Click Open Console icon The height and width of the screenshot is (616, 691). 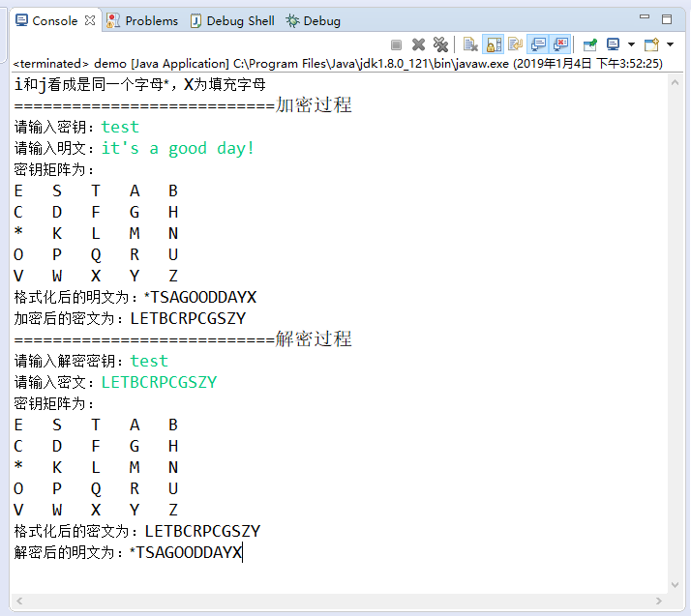651,44
